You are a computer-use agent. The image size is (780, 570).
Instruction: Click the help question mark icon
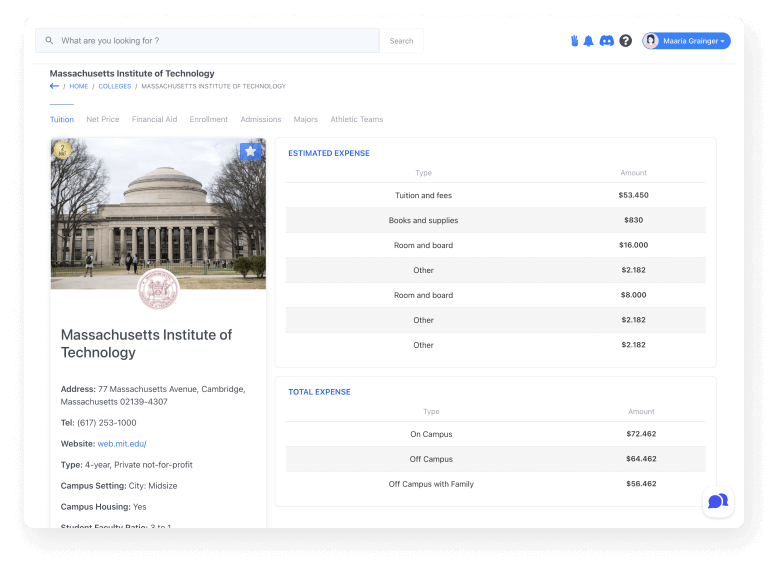626,41
